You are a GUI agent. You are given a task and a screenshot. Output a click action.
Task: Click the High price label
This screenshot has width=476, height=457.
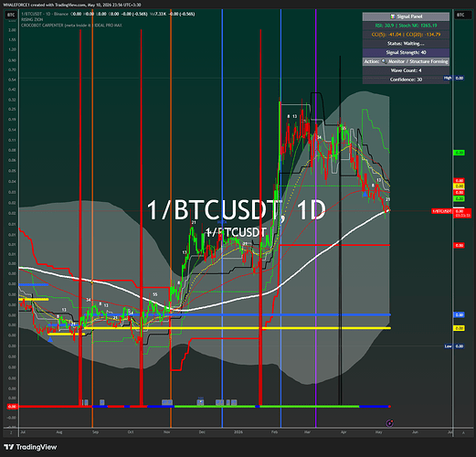(454, 78)
